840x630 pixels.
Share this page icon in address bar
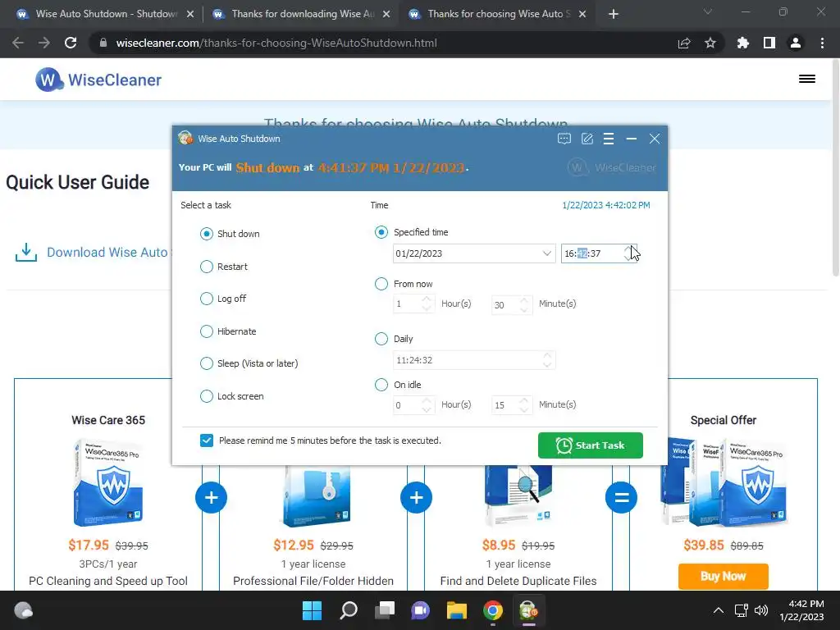click(x=684, y=43)
